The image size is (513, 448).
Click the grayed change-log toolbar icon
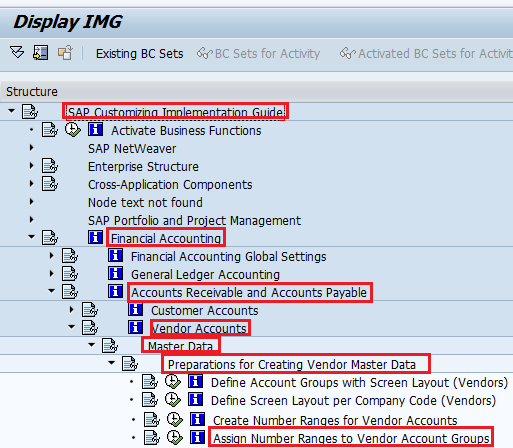coord(65,53)
